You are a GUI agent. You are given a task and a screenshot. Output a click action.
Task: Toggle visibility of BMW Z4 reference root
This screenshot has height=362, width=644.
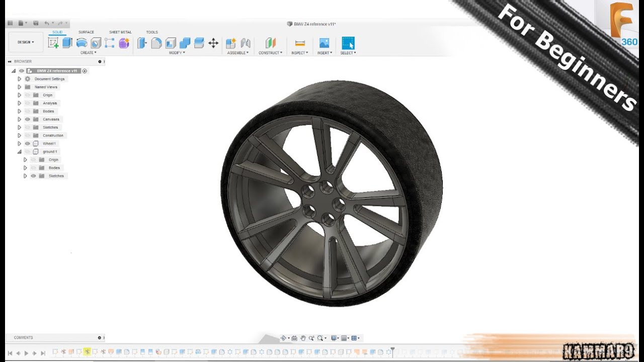tap(22, 71)
